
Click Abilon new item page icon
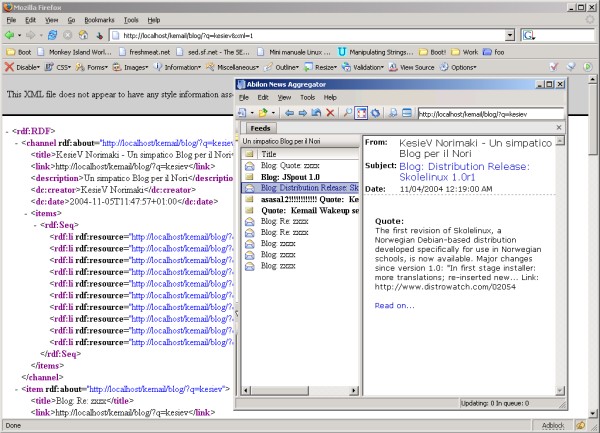click(242, 113)
